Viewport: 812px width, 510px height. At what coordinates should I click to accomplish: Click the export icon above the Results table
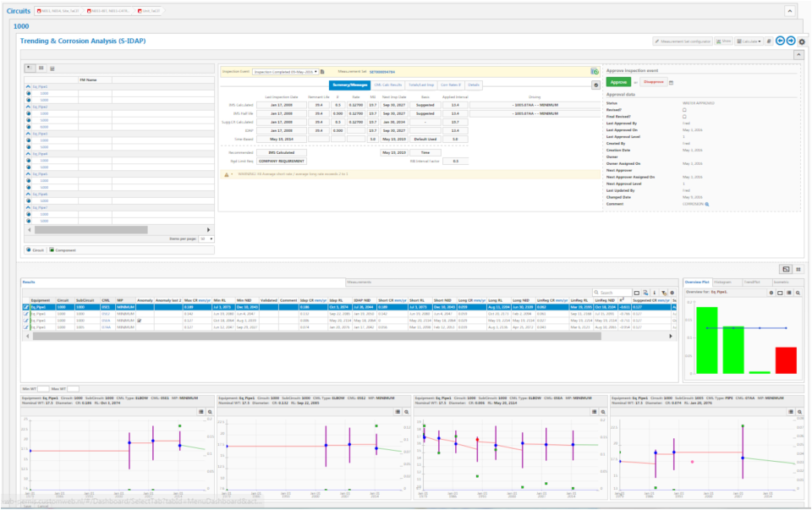pyautogui.click(x=647, y=293)
